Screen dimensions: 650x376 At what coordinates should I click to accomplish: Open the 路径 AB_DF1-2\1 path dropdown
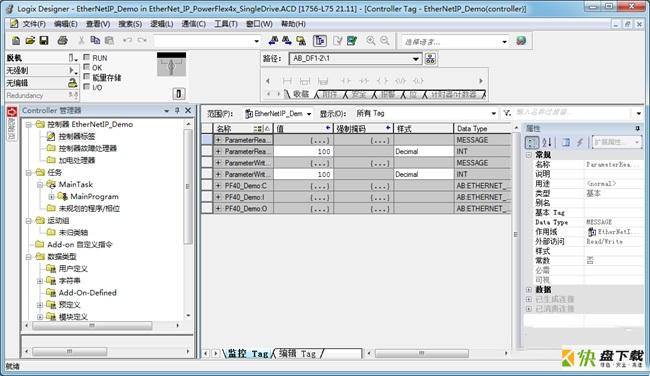point(416,58)
